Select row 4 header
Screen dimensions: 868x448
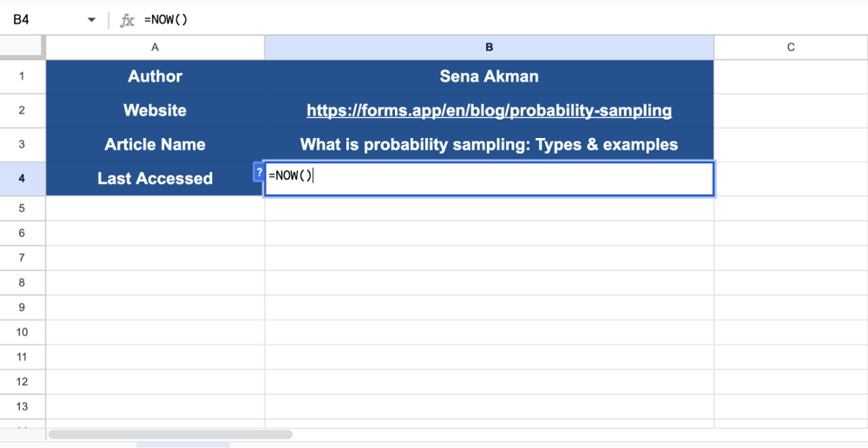(23, 178)
